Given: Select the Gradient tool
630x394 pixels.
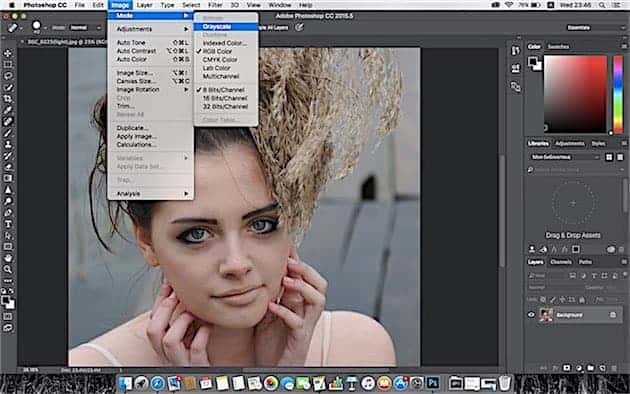Looking at the screenshot, I should [x=8, y=178].
